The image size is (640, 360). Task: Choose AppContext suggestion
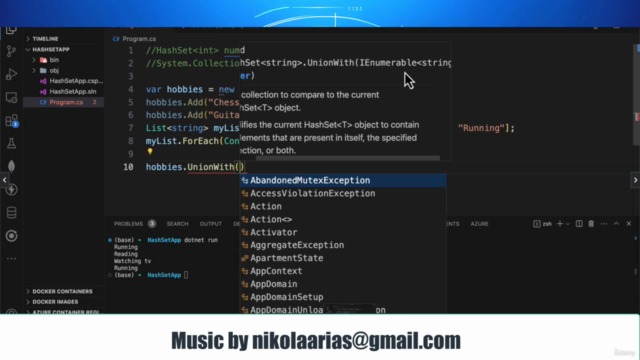pos(343,271)
